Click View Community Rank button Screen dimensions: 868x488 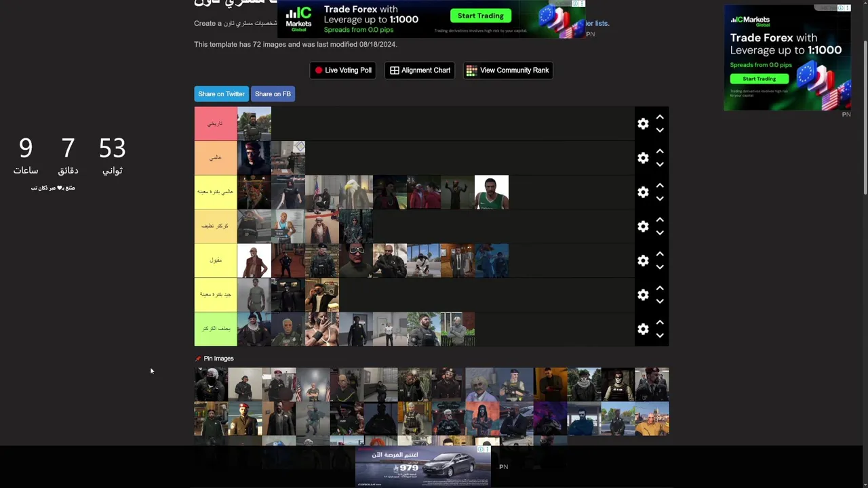click(508, 70)
